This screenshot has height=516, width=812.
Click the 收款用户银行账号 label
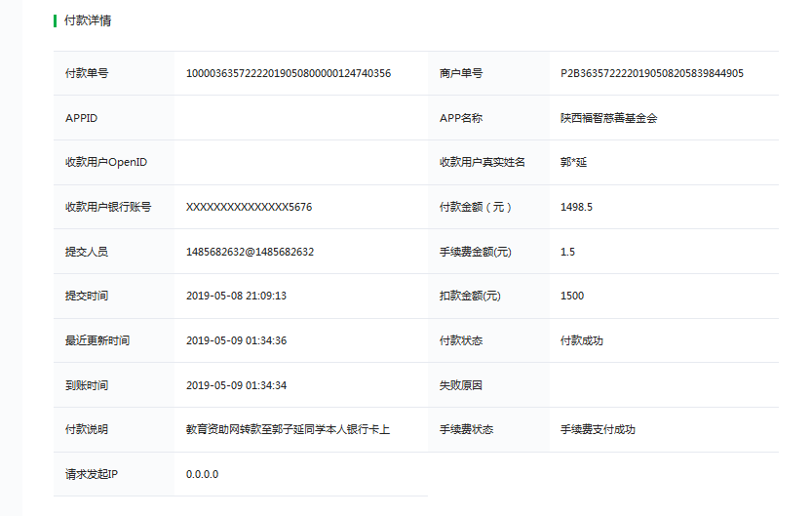pyautogui.click(x=108, y=207)
